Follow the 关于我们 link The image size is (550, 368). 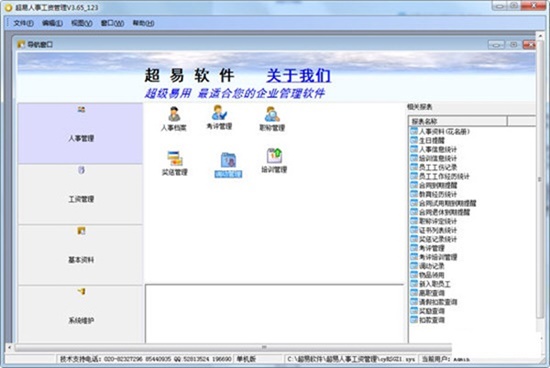299,75
